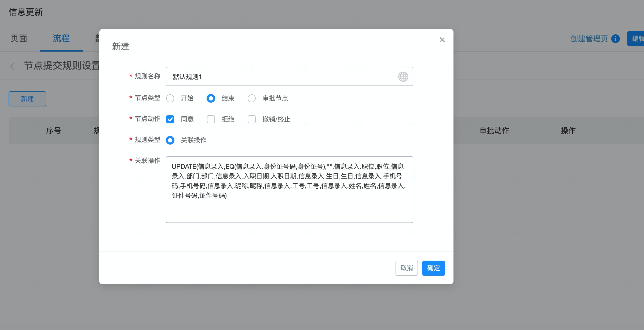Check the 拒绝 checkbox
The height and width of the screenshot is (330, 644).
pos(211,119)
